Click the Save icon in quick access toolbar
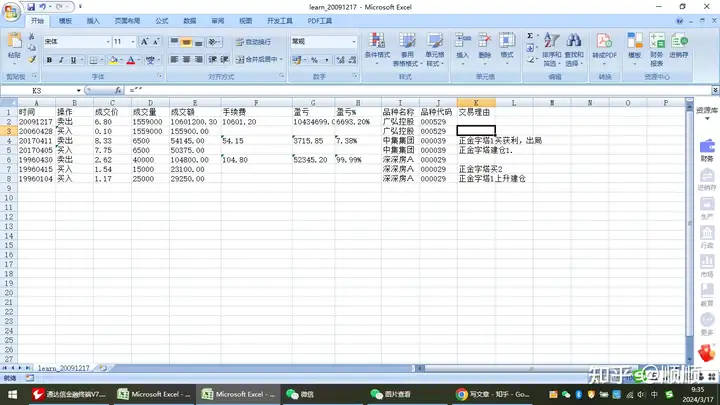 click(x=31, y=7)
